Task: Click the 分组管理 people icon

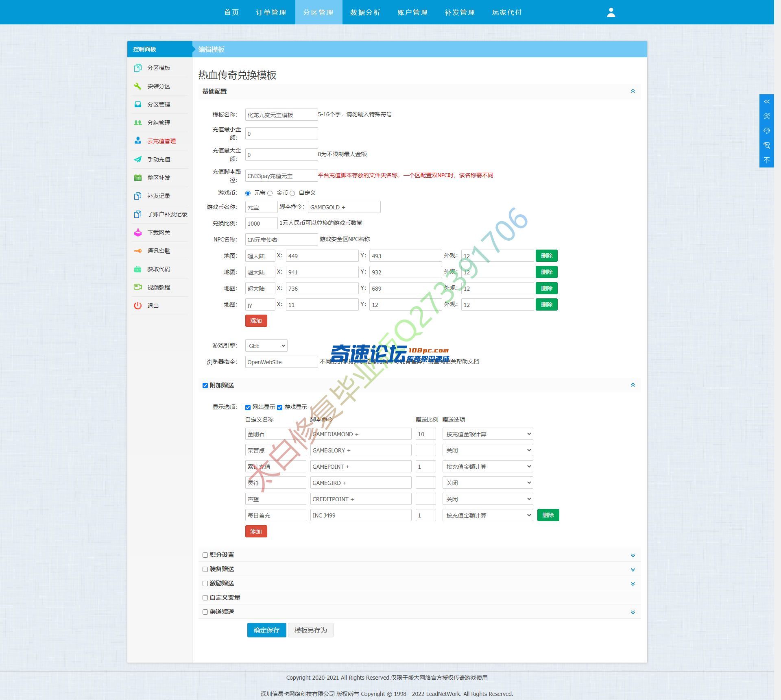Action: click(x=138, y=123)
